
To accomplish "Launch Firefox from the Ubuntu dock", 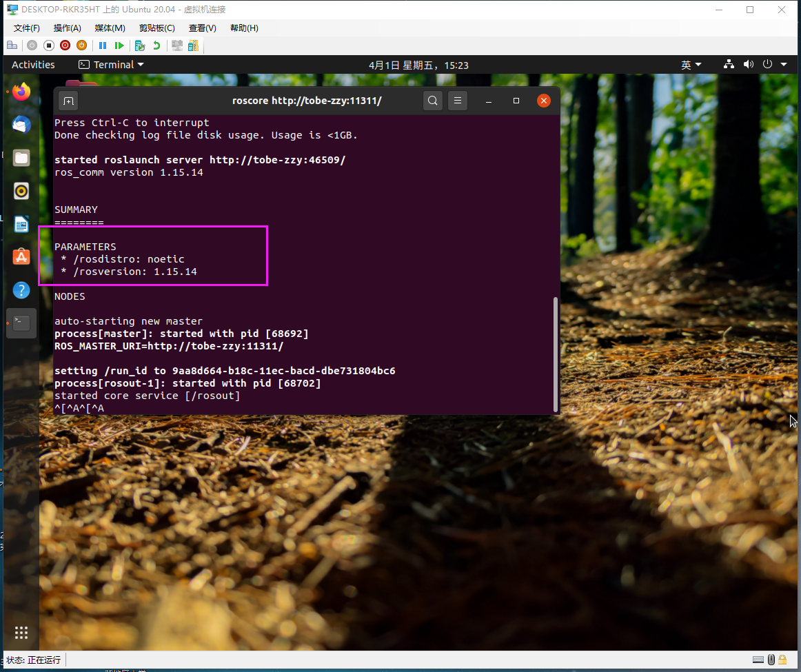I will click(21, 92).
